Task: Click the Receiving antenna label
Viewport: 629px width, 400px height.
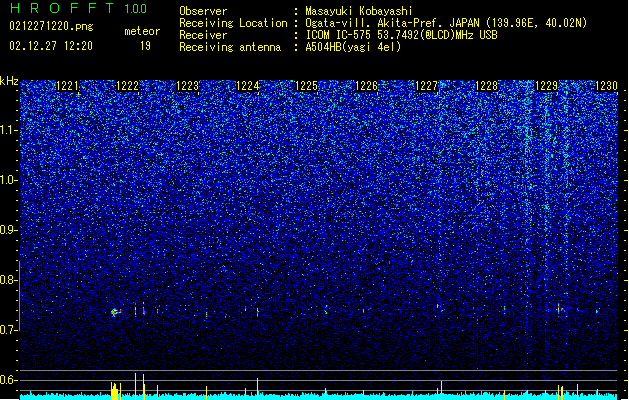Action: click(230, 47)
